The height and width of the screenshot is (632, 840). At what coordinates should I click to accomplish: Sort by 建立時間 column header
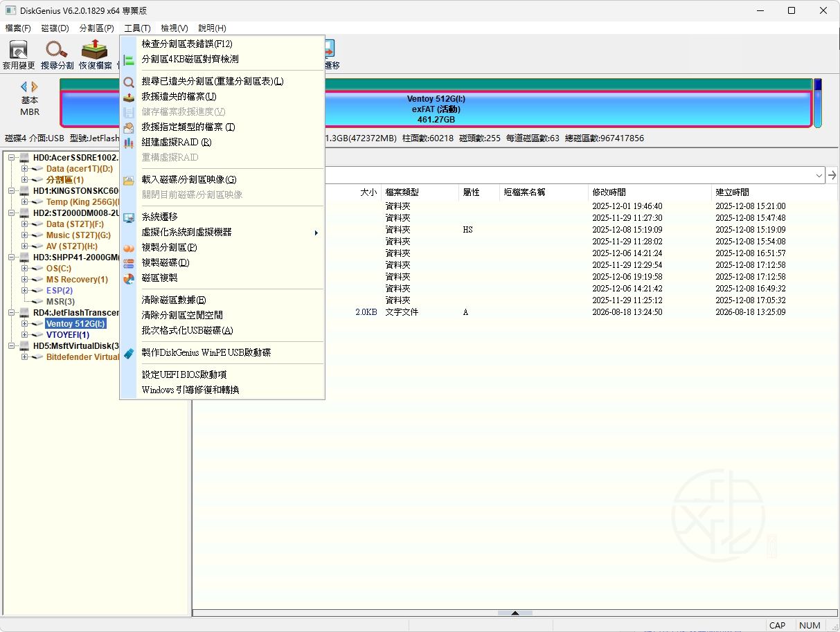pos(774,192)
